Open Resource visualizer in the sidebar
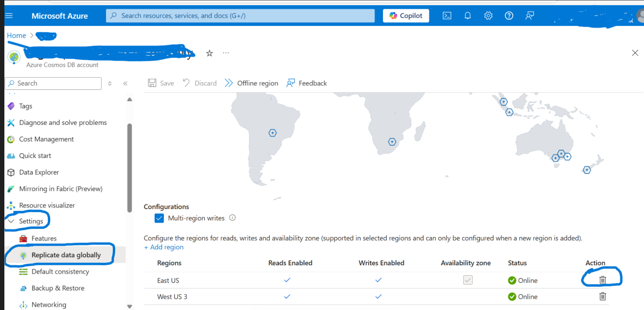Viewport: 644px width, 310px height. [47, 205]
